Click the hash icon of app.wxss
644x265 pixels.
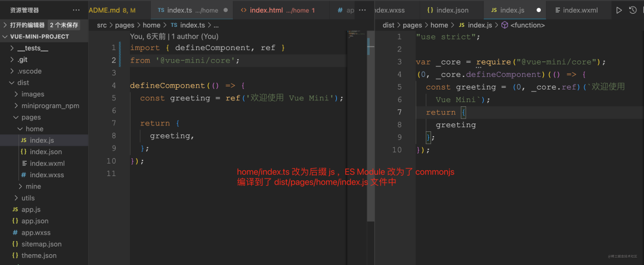coord(15,233)
